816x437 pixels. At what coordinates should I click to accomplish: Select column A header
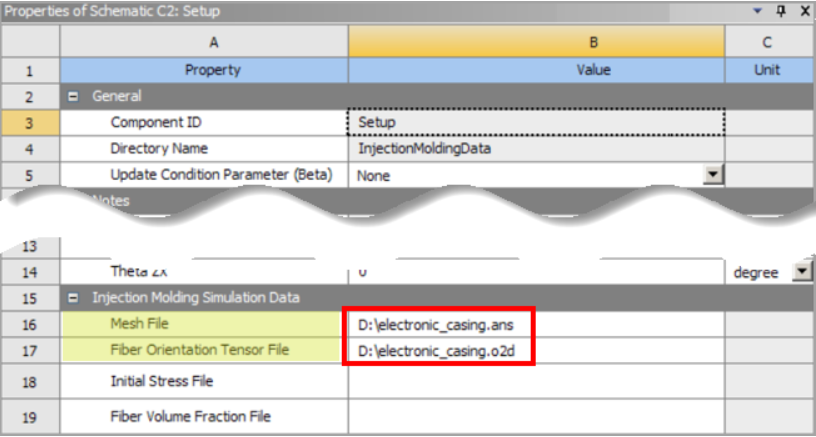tap(204, 42)
